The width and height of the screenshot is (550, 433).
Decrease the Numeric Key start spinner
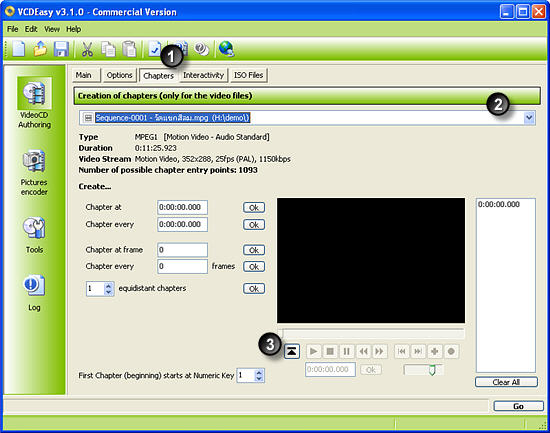[x=259, y=379]
